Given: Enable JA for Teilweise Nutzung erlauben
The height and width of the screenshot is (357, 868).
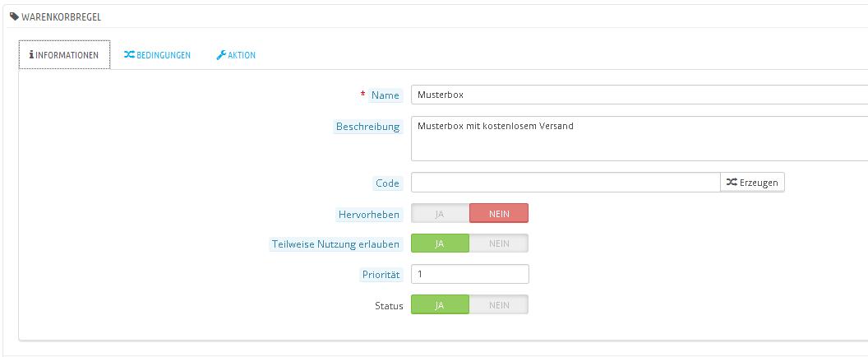Looking at the screenshot, I should tap(440, 243).
